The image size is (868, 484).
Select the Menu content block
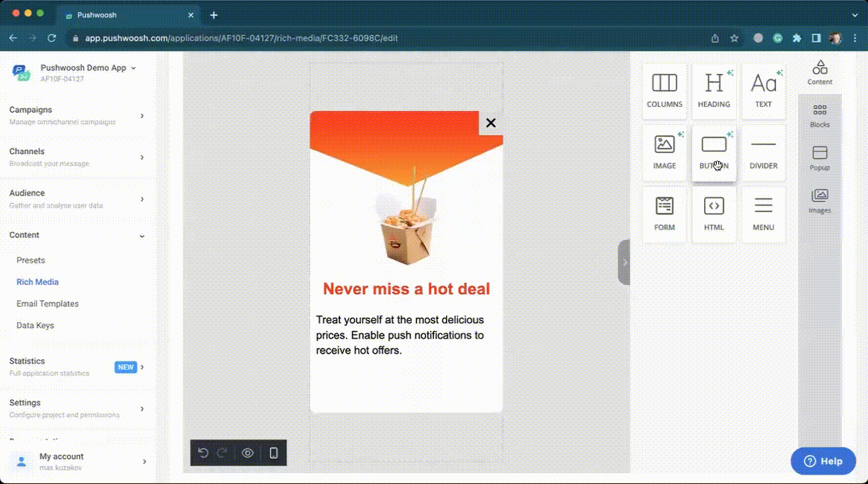point(763,214)
